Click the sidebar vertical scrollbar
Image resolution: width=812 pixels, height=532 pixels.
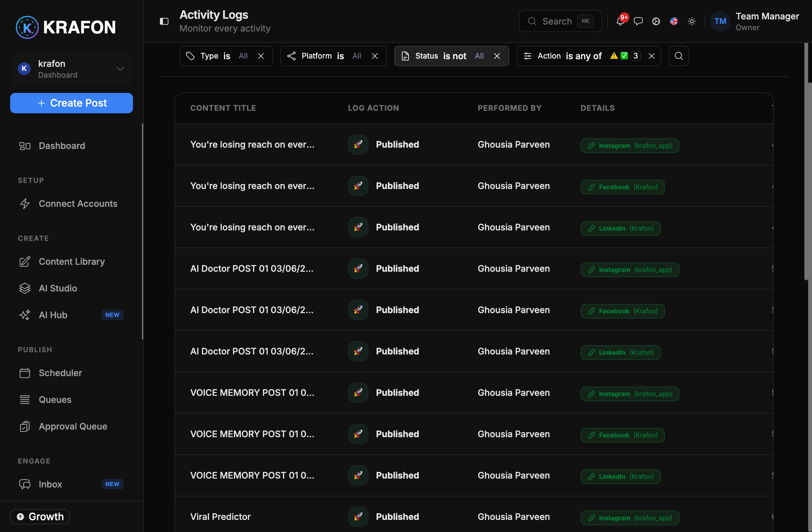[x=142, y=232]
